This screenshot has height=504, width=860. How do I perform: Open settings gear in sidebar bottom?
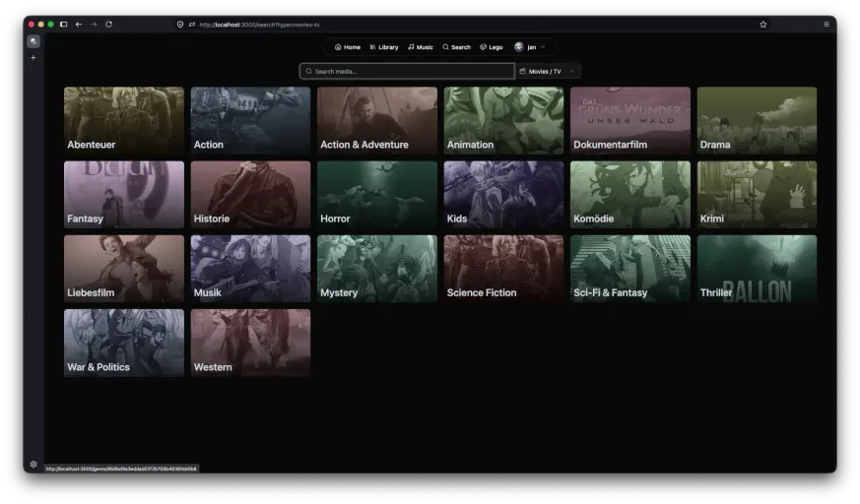pyautogui.click(x=33, y=464)
